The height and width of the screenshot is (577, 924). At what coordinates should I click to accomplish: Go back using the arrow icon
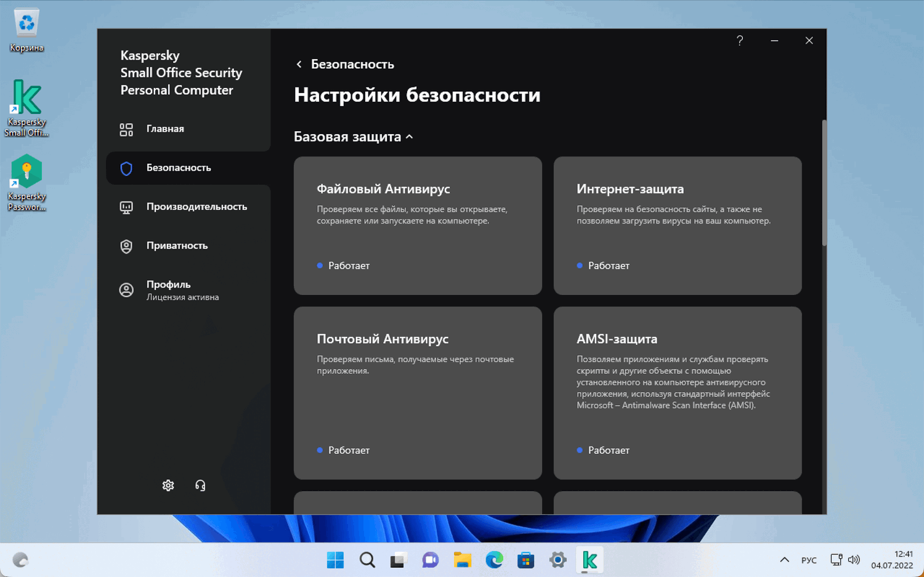click(299, 64)
